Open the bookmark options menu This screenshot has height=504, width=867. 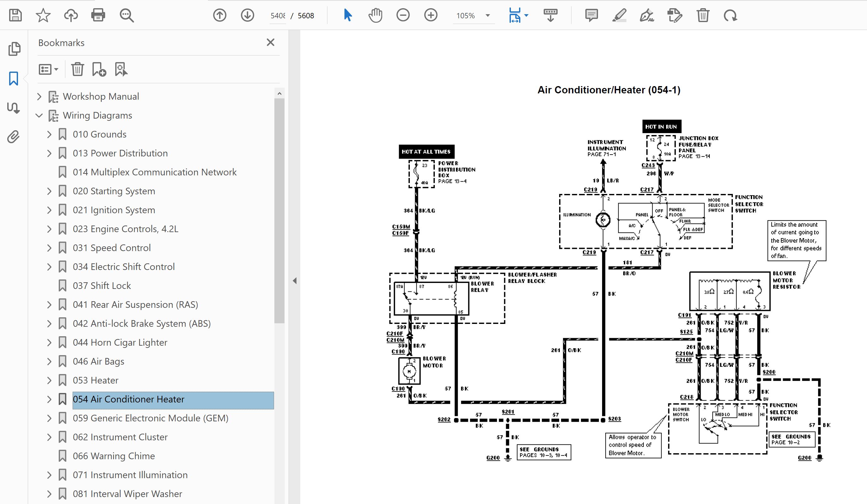coord(48,69)
